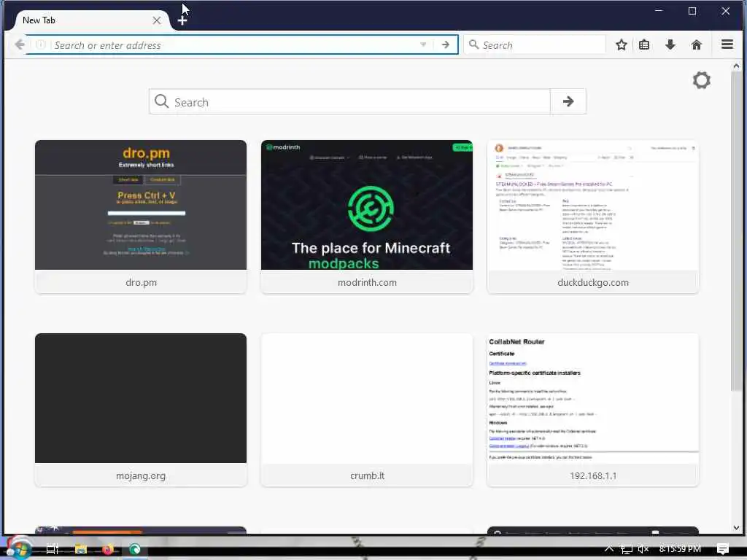Click the magnifier in page search box

161,101
